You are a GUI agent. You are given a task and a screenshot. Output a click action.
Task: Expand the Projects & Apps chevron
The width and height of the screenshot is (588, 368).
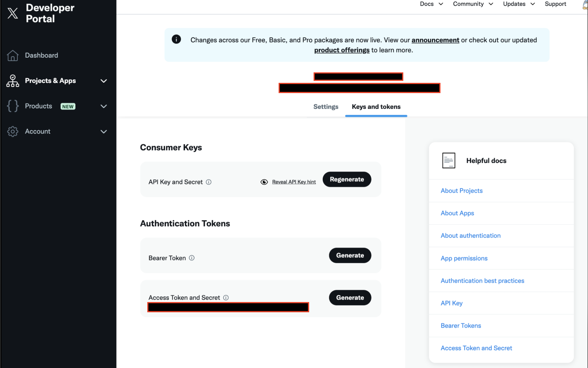[x=104, y=81]
